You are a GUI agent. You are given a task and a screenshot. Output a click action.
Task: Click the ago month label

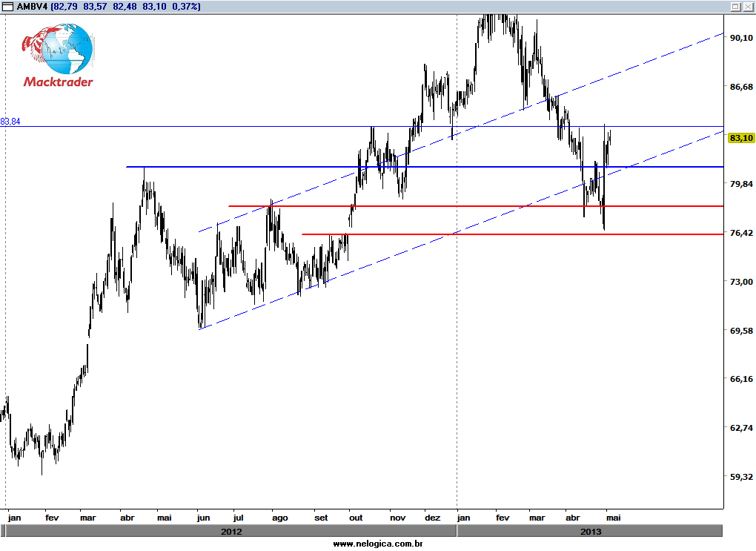[279, 518]
